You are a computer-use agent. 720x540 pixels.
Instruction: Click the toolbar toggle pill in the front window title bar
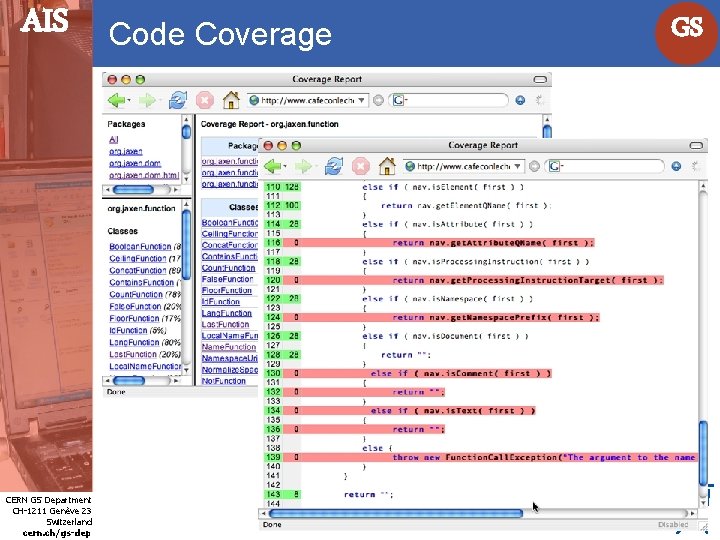point(696,146)
